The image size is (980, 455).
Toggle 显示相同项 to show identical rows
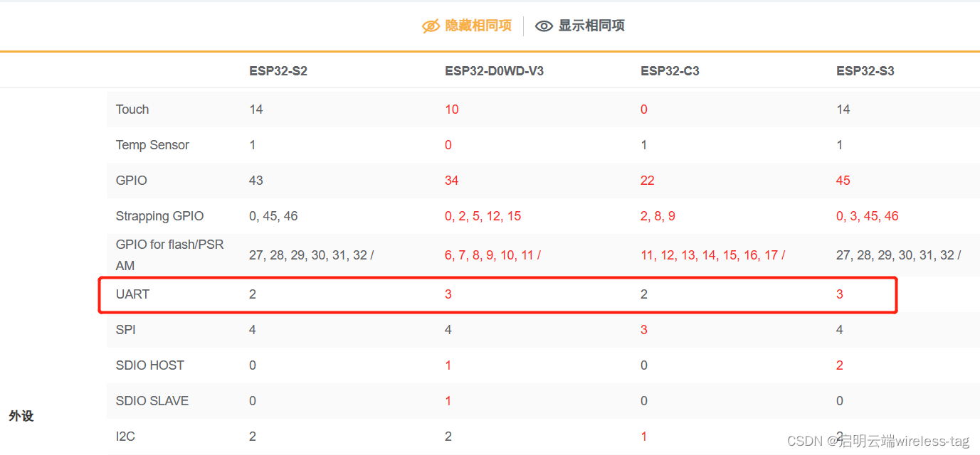[x=580, y=26]
